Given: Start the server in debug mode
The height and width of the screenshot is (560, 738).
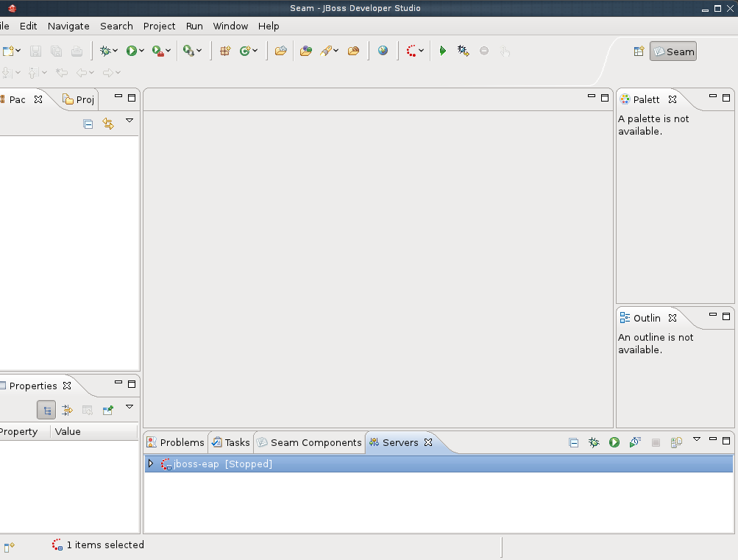Looking at the screenshot, I should click(594, 442).
